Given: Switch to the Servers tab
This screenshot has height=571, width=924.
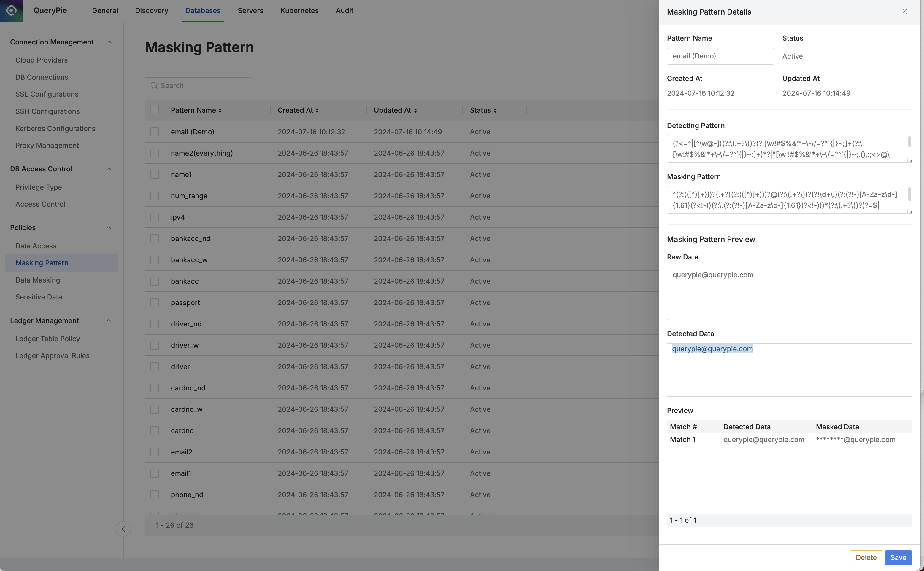Looking at the screenshot, I should tap(250, 11).
